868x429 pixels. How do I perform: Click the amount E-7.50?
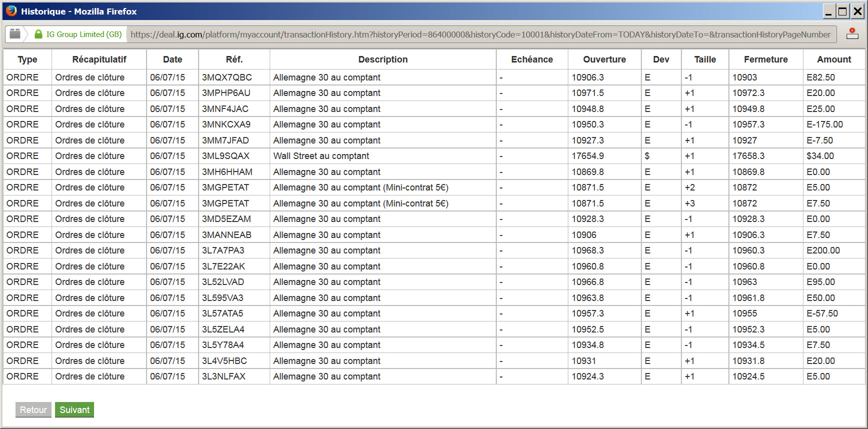point(820,140)
